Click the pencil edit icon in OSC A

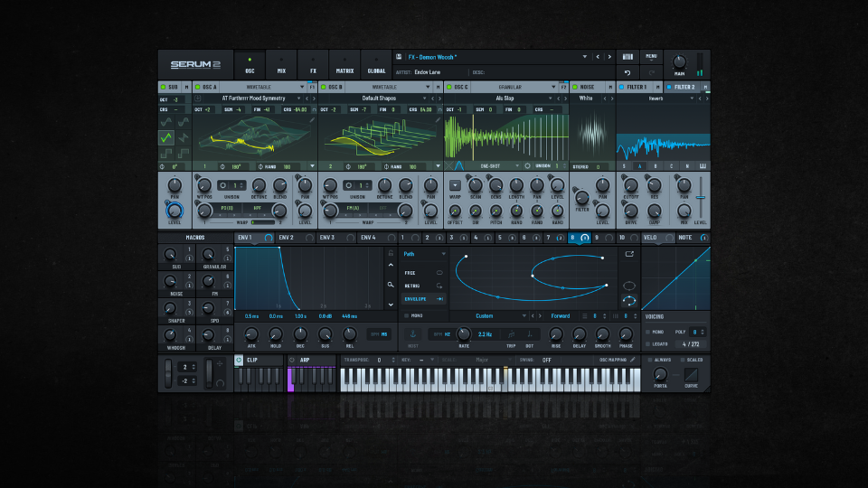click(x=312, y=119)
